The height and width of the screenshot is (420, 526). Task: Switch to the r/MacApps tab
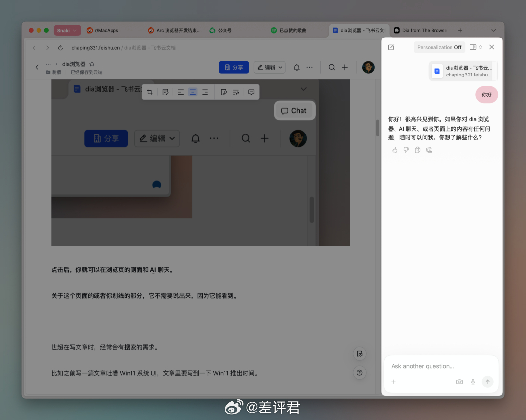(103, 30)
